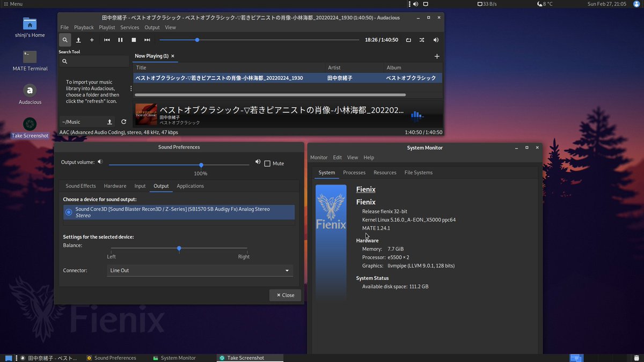Pause playback in Audacious
Viewport: 644px width, 362px height.
(x=120, y=40)
